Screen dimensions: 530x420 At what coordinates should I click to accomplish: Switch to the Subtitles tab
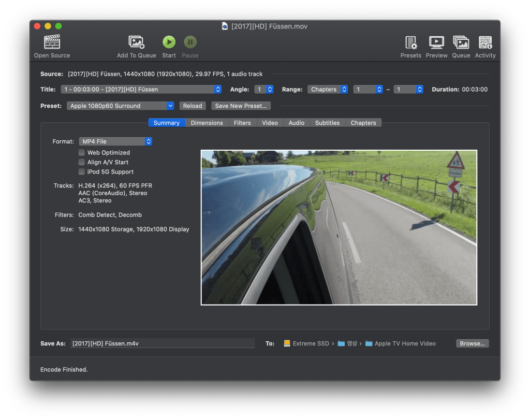click(327, 123)
